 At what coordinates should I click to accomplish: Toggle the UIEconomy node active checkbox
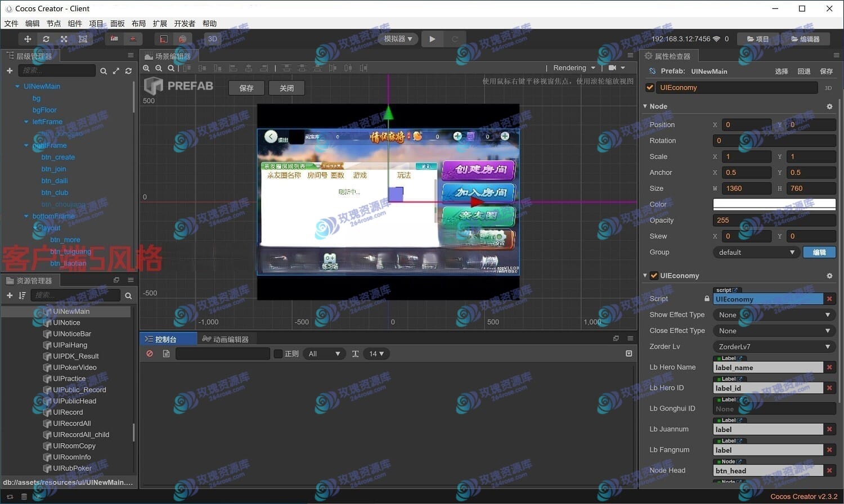(x=650, y=88)
